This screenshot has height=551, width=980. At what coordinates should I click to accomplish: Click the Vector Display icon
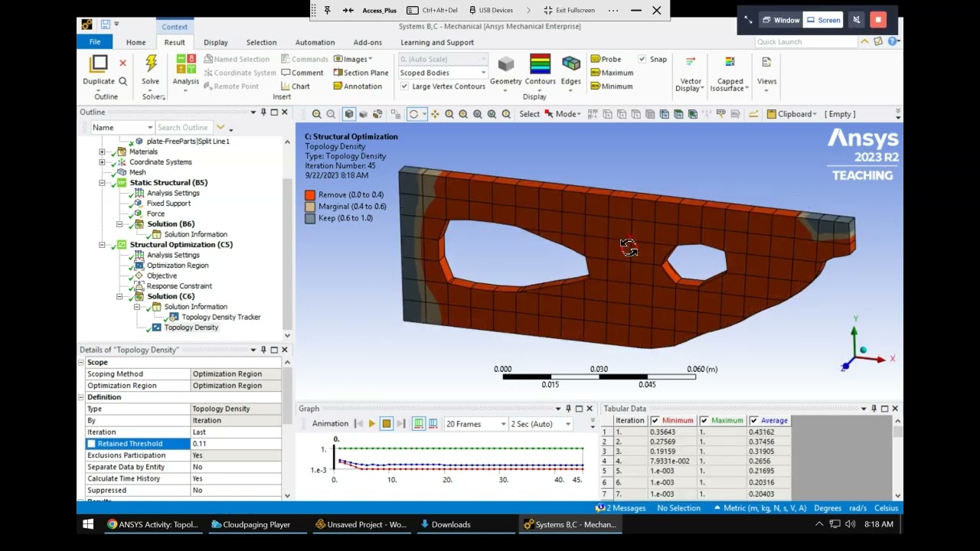691,61
